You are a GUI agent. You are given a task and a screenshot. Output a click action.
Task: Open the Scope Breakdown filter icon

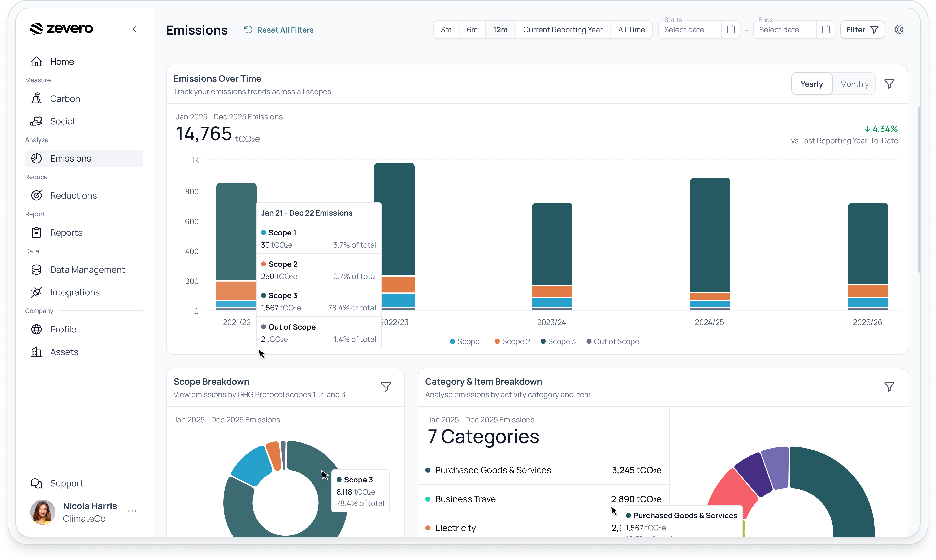(386, 387)
